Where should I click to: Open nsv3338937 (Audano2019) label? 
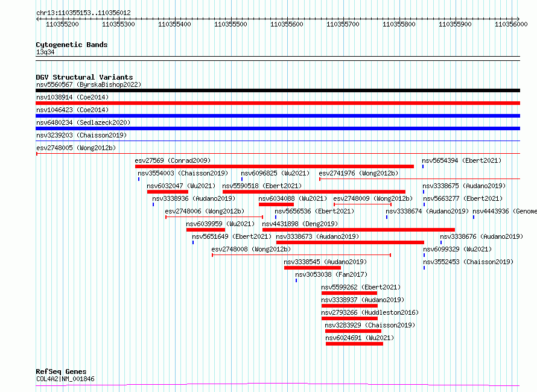pos(363,300)
